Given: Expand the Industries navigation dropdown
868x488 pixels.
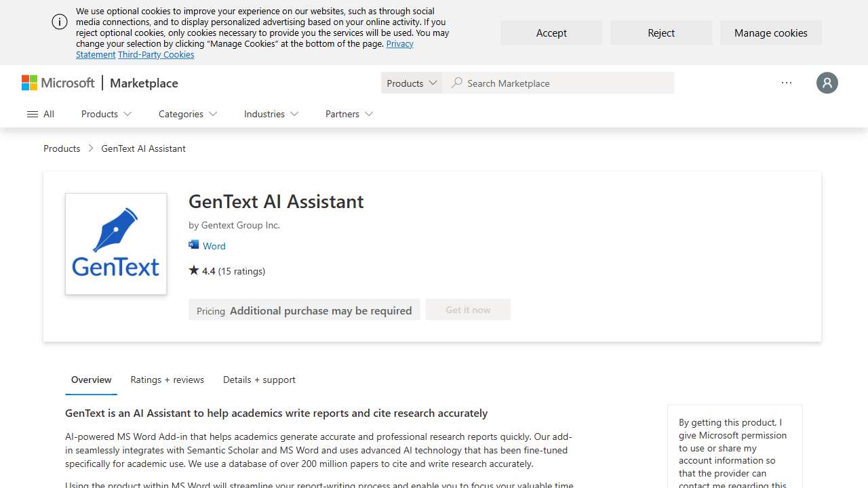Looking at the screenshot, I should pos(271,114).
